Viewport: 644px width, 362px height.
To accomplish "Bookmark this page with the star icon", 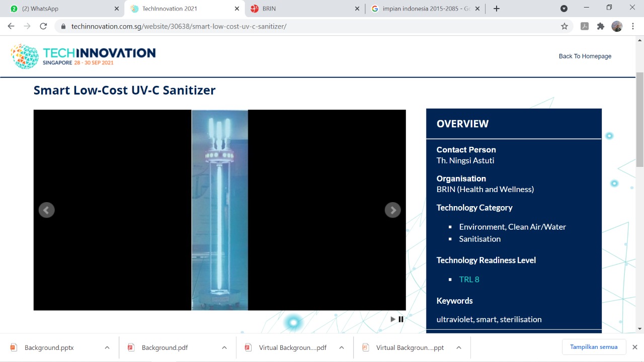I will (565, 26).
